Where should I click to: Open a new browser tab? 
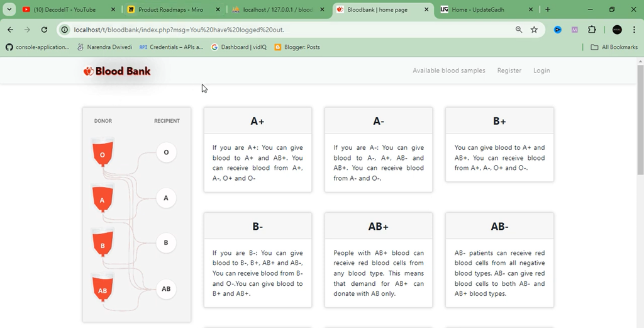pos(548,9)
